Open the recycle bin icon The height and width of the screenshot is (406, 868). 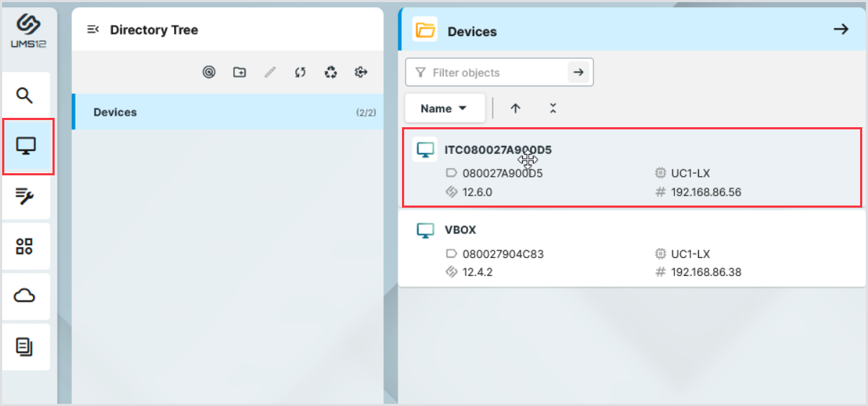[331, 72]
